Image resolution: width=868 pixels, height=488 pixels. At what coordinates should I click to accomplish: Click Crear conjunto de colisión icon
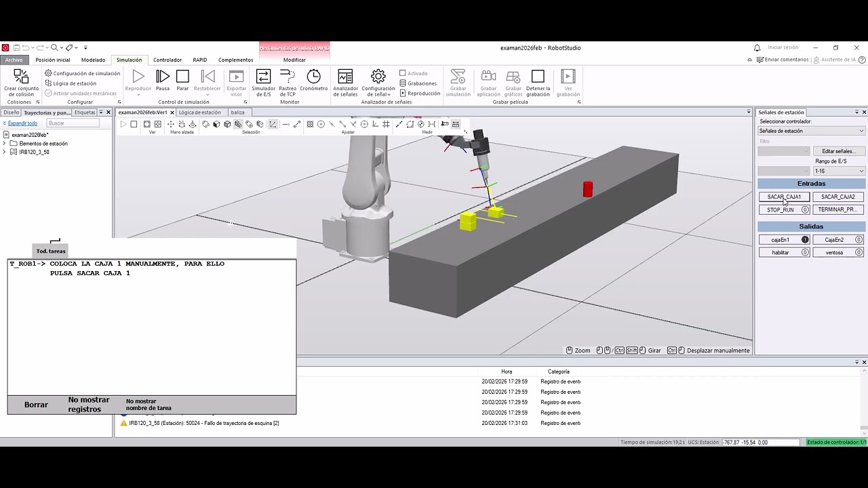point(21,76)
